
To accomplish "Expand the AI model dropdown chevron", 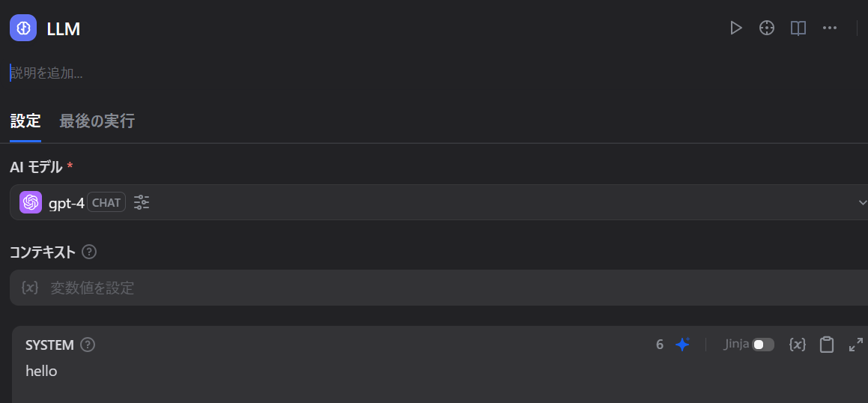I will point(862,202).
